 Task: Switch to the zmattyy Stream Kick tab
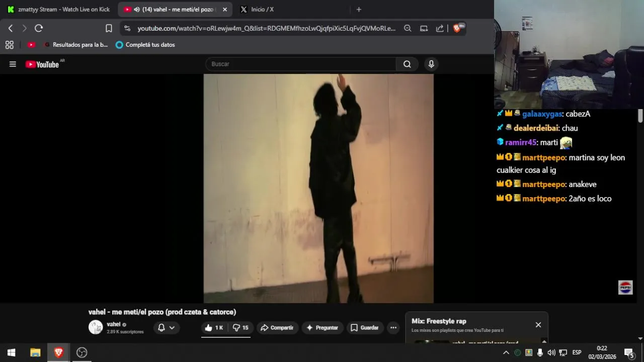[59, 10]
